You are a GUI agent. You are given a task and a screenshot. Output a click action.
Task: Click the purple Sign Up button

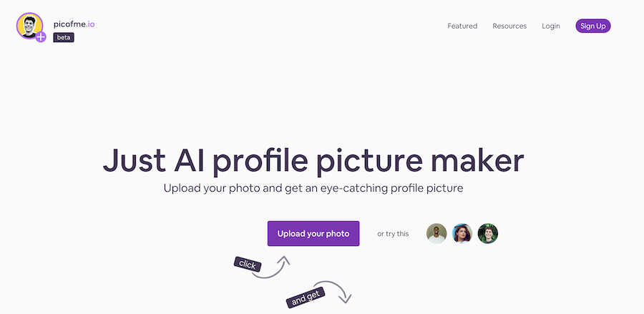point(593,26)
